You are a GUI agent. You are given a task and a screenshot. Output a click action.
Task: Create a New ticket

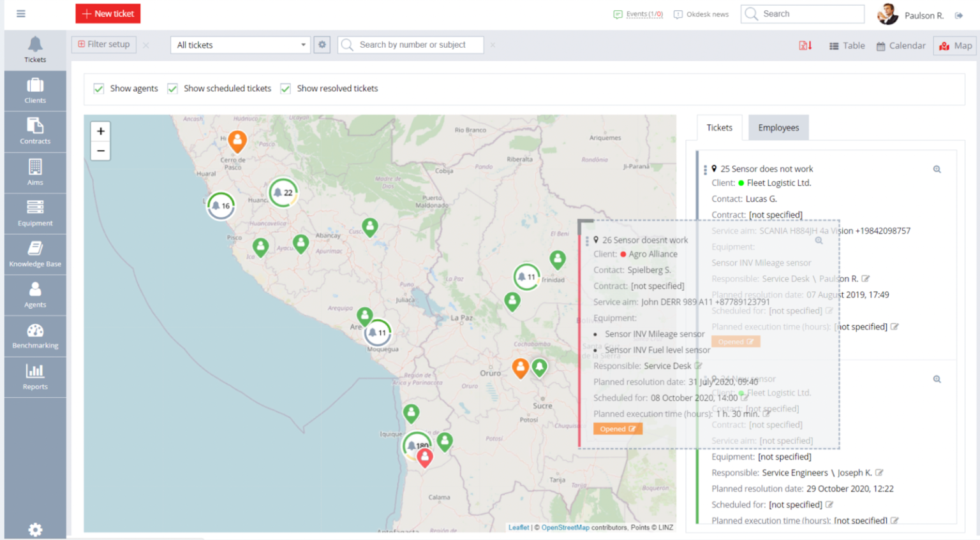(x=107, y=13)
